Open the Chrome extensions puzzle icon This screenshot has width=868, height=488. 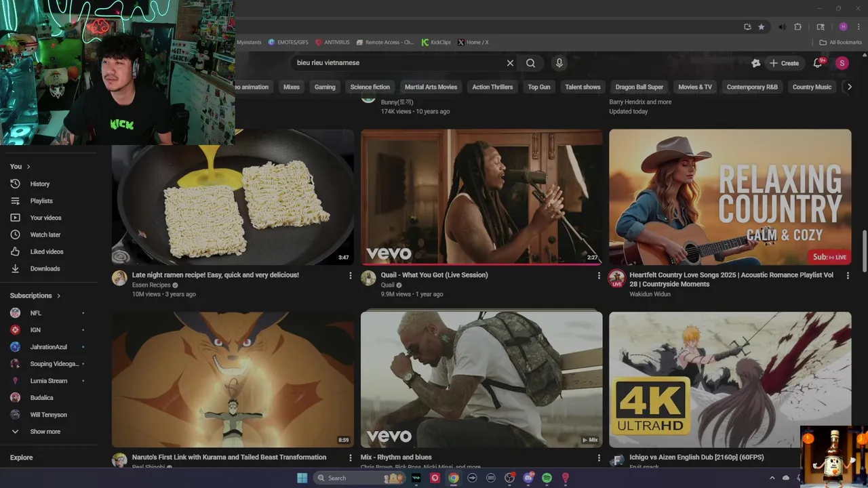tap(797, 27)
